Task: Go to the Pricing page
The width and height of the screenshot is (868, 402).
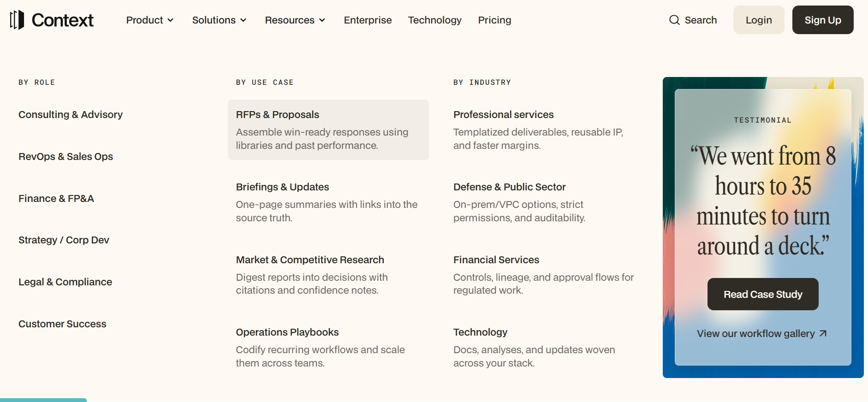Action: point(494,20)
